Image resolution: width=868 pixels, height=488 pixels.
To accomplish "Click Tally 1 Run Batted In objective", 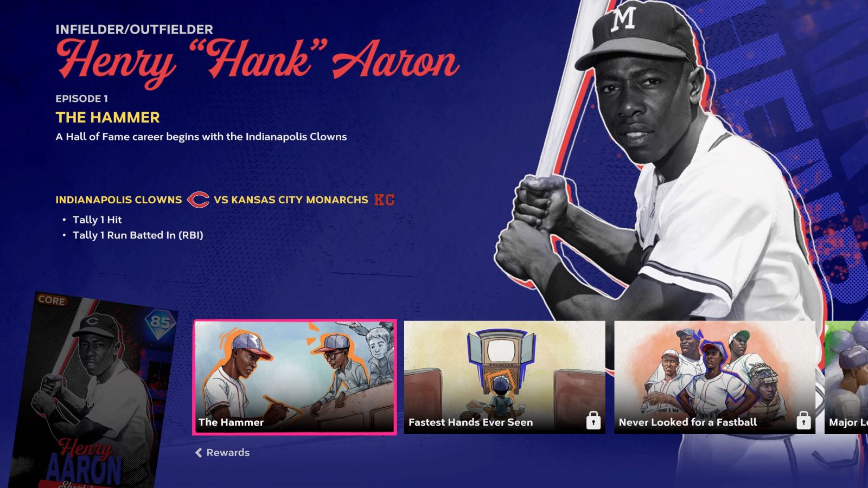I will (x=138, y=235).
